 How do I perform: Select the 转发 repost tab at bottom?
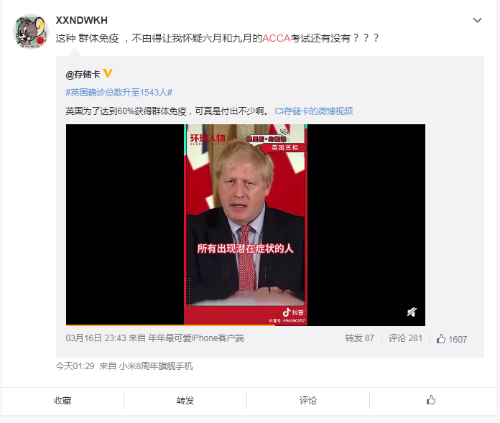tap(185, 400)
